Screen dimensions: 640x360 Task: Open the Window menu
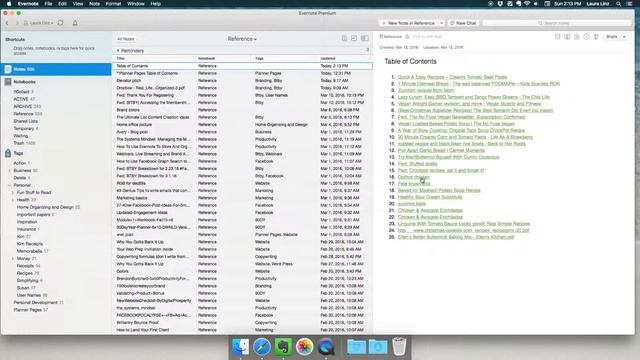click(136, 4)
